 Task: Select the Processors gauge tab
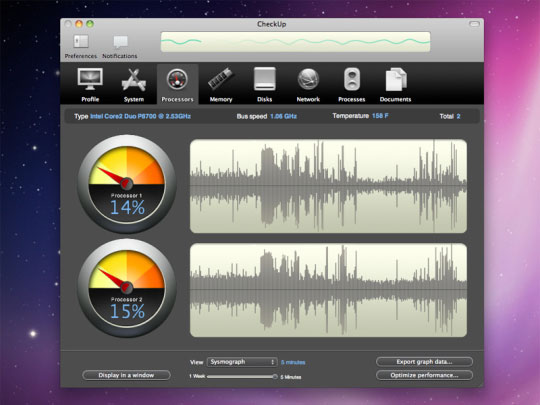(x=177, y=84)
